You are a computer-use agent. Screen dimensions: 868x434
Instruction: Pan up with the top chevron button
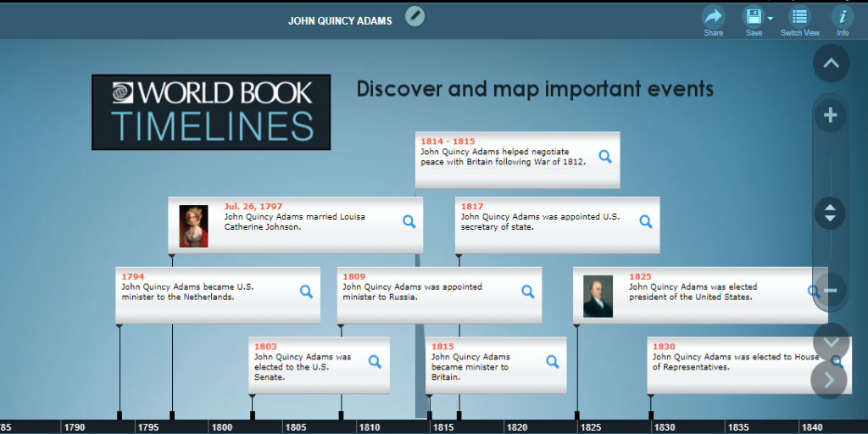tap(831, 63)
